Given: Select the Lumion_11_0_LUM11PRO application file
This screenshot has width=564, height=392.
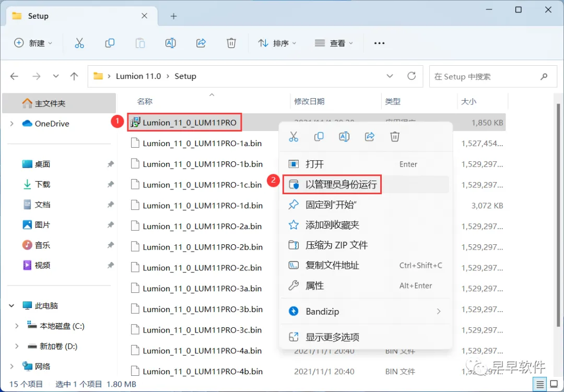Looking at the screenshot, I should [190, 123].
